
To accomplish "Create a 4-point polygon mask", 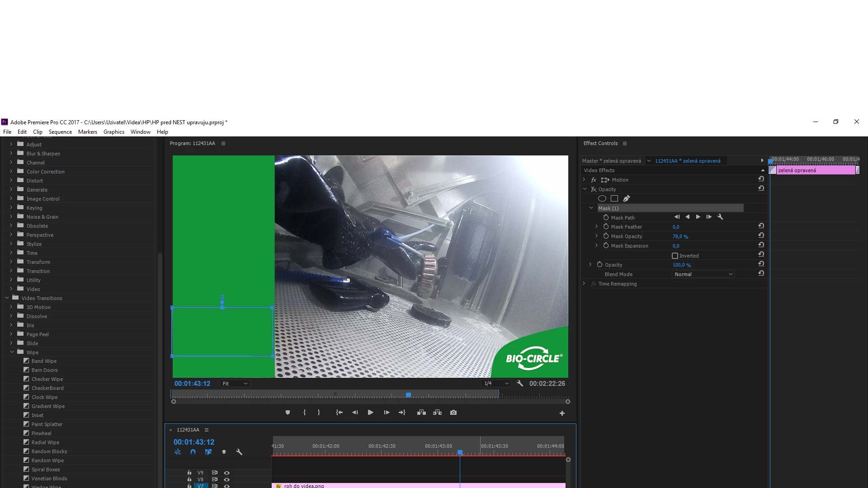I will [614, 198].
